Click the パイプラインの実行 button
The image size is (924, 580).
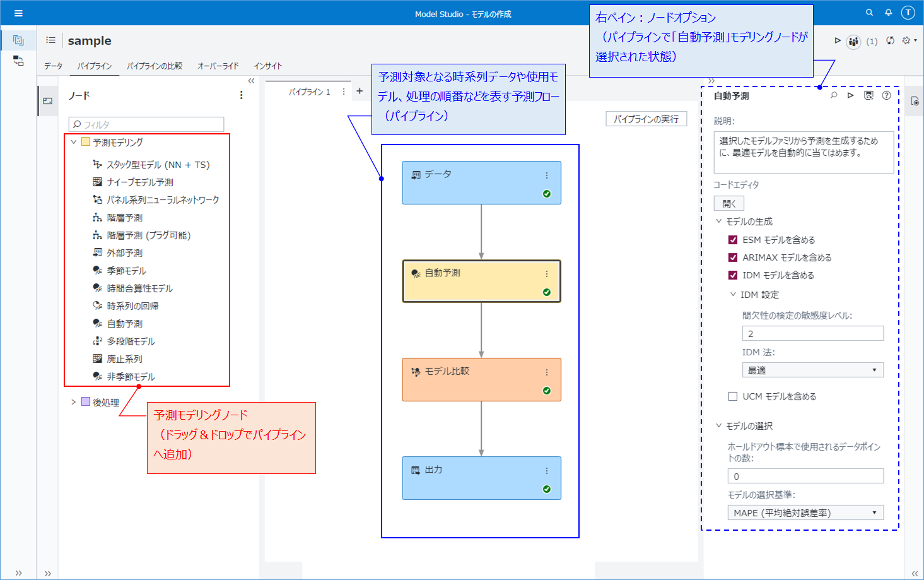[x=646, y=119]
